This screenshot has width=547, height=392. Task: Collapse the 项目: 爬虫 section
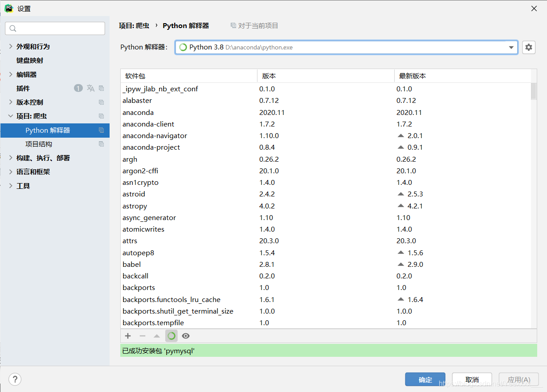11,116
